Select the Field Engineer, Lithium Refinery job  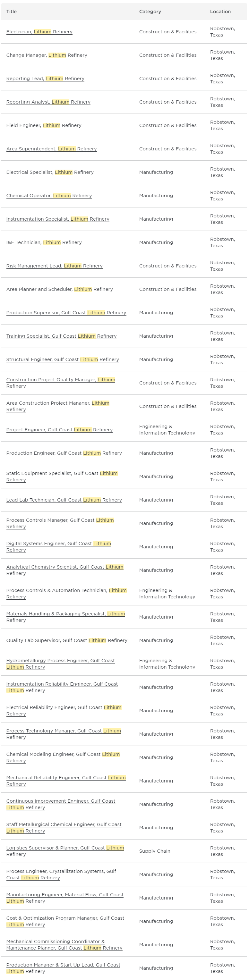point(44,125)
